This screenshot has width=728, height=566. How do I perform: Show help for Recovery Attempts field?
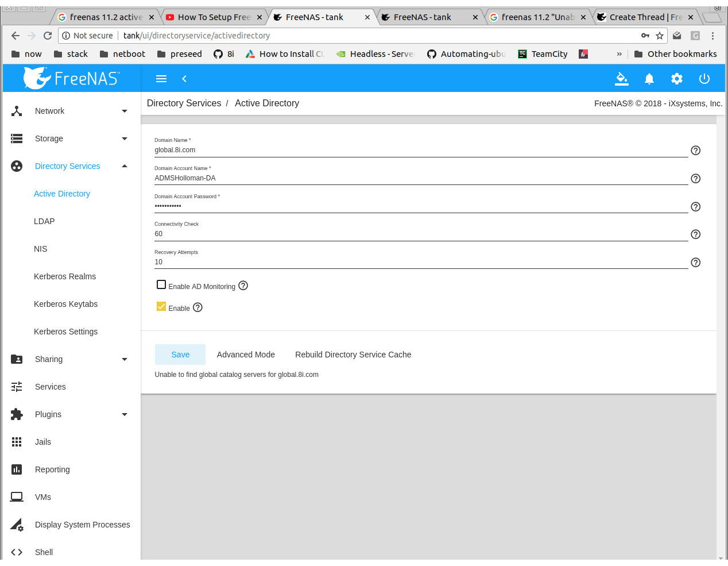pyautogui.click(x=696, y=263)
